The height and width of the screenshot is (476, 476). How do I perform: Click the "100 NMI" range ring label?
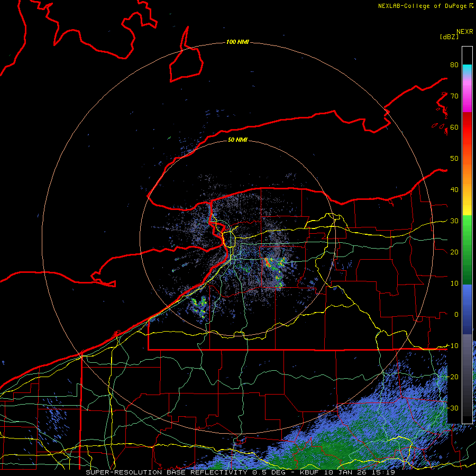[x=237, y=42]
